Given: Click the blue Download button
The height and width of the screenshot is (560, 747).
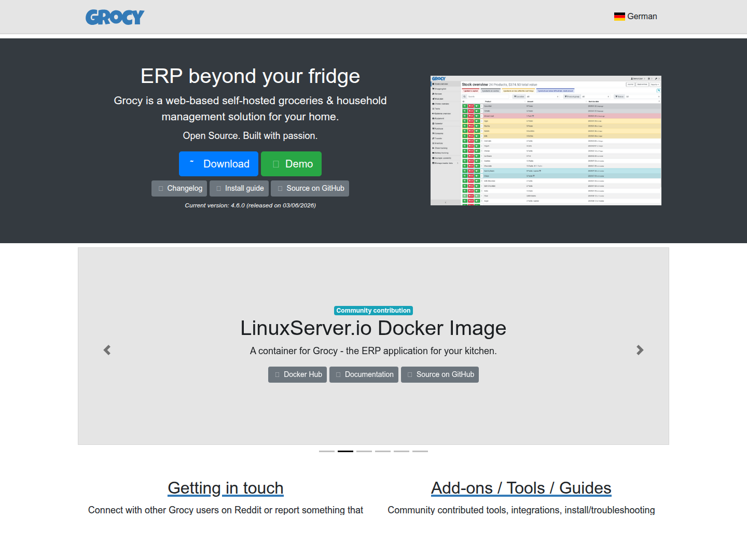Looking at the screenshot, I should tap(218, 164).
